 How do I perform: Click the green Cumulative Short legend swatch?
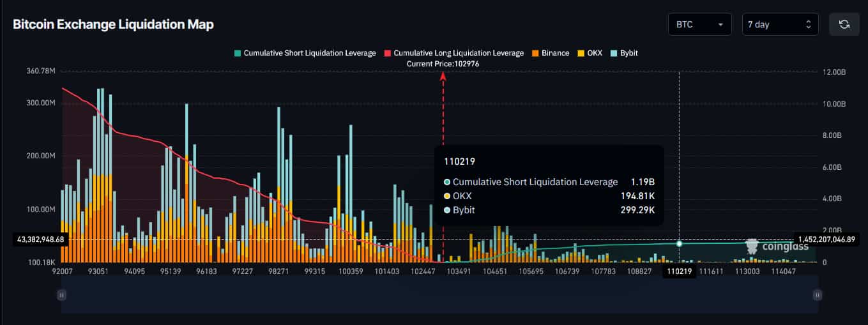point(238,53)
